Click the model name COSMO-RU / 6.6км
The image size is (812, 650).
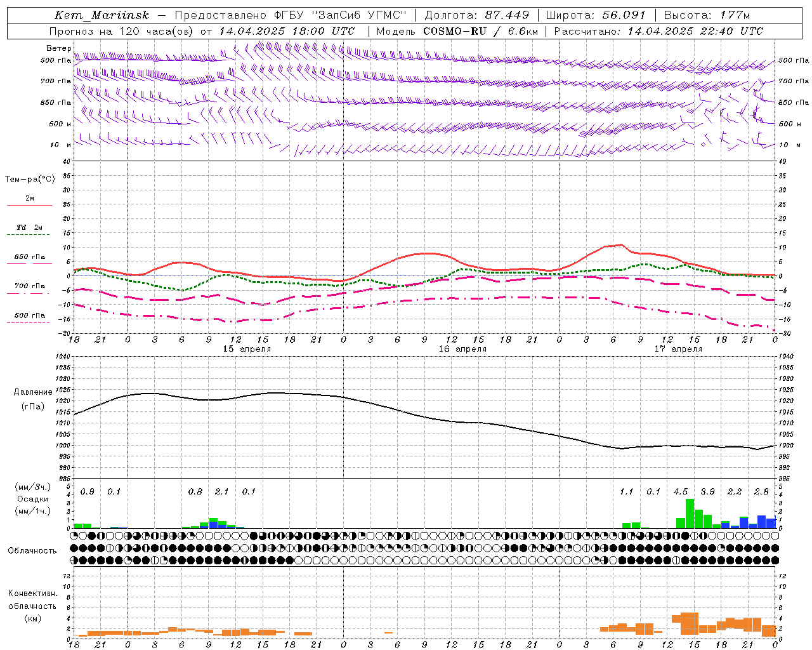480,31
